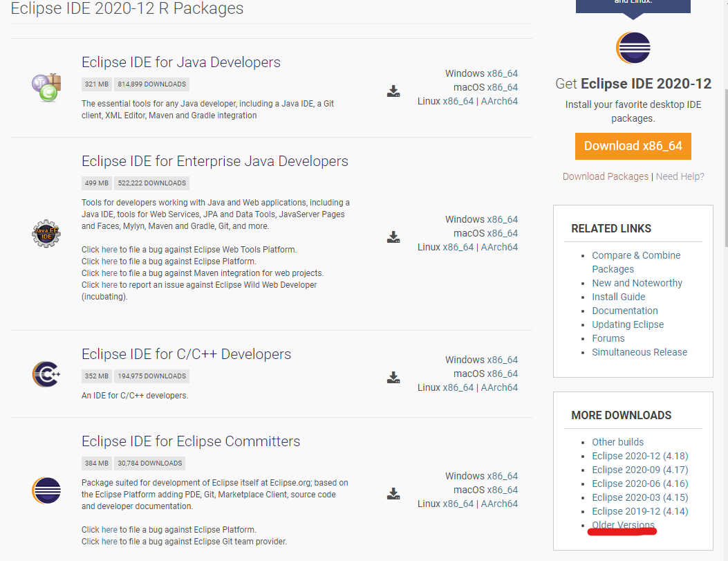Download Java Developers macOS x86_64
The image size is (728, 561).
[503, 87]
